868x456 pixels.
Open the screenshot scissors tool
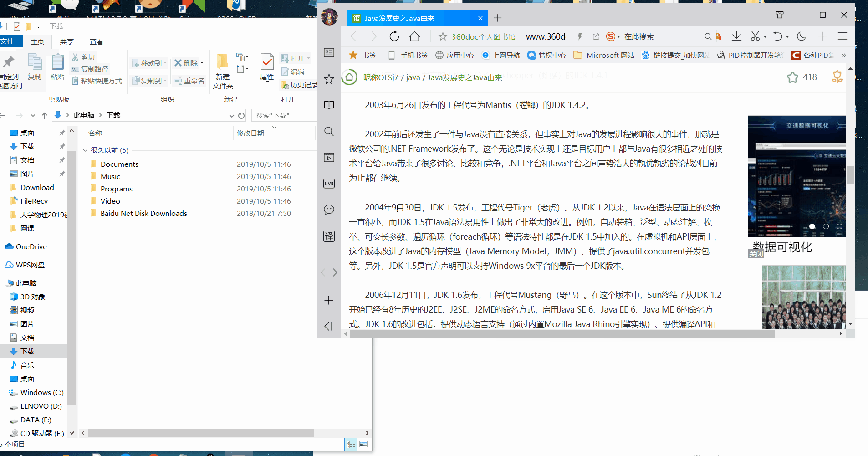tap(755, 36)
